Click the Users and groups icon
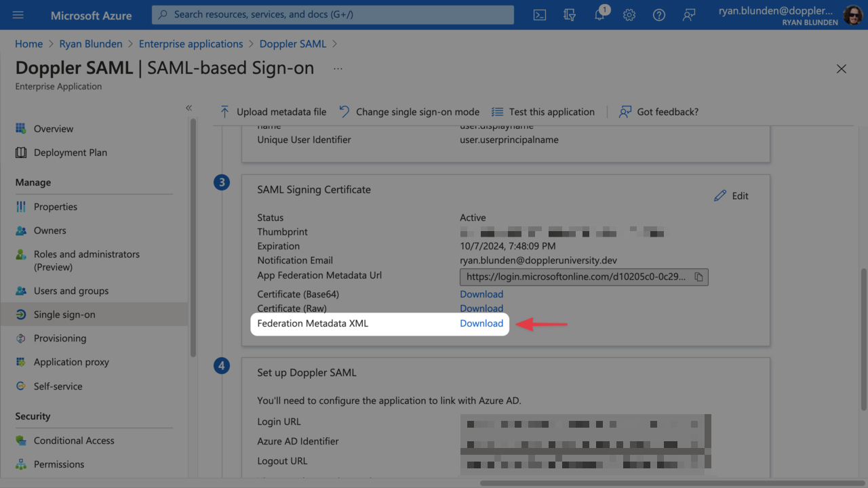The width and height of the screenshot is (868, 488). click(21, 291)
